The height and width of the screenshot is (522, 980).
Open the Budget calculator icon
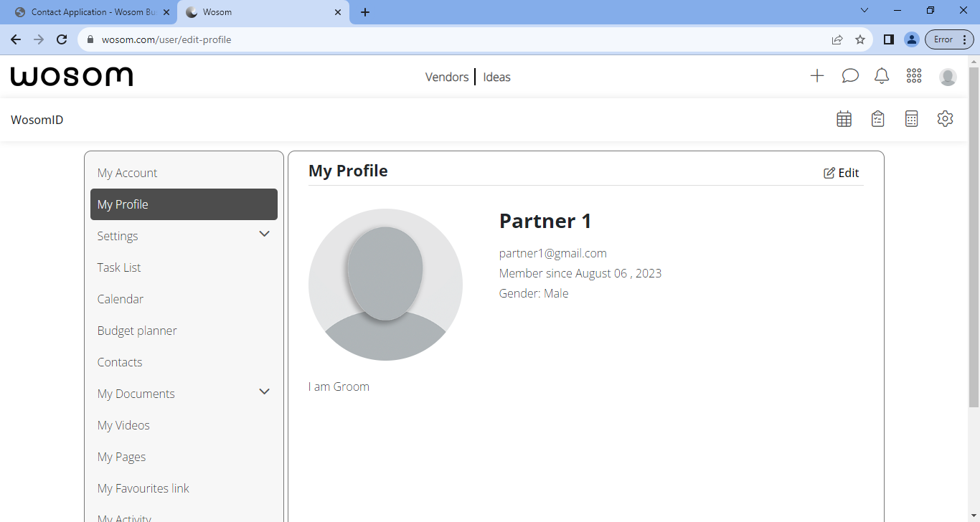(x=911, y=118)
